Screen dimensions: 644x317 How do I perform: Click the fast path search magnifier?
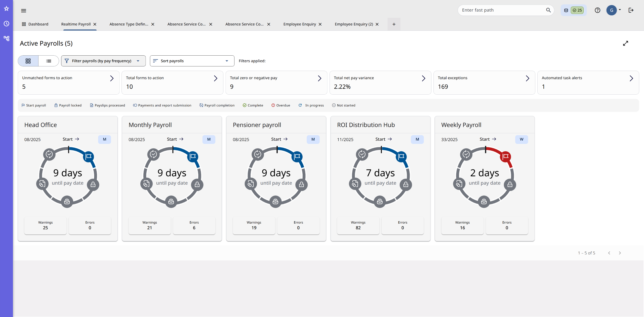pos(548,10)
